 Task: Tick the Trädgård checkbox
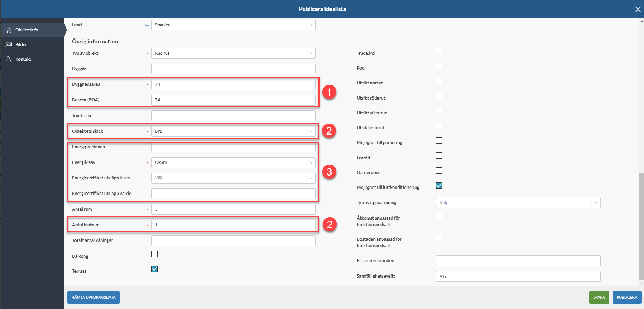pos(439,51)
